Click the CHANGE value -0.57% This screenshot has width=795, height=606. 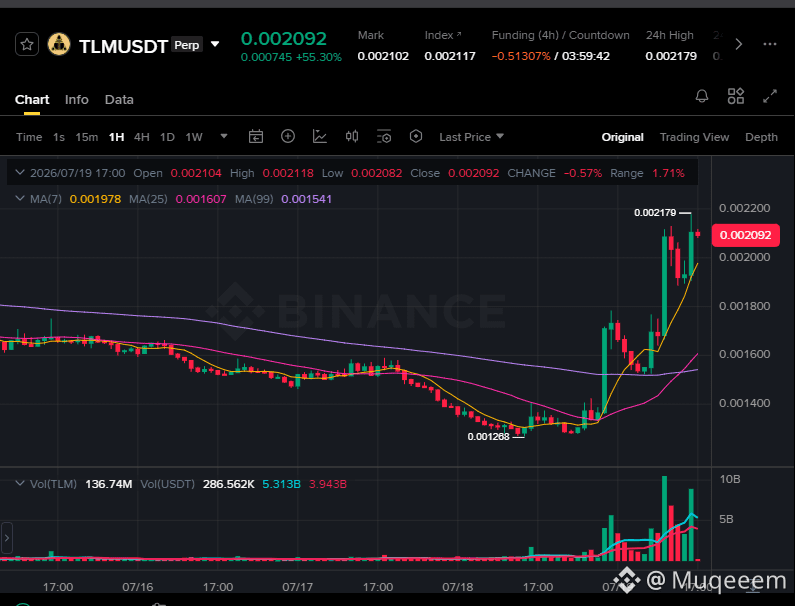[583, 173]
